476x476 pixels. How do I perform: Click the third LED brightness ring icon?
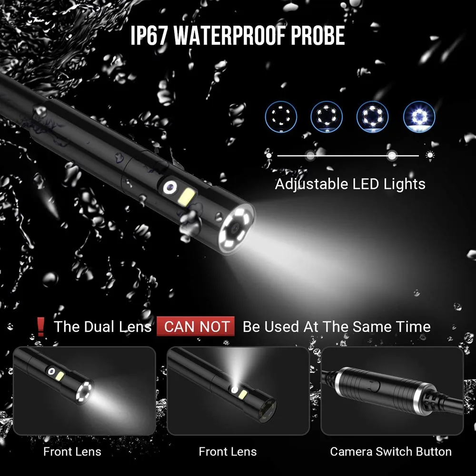point(373,117)
